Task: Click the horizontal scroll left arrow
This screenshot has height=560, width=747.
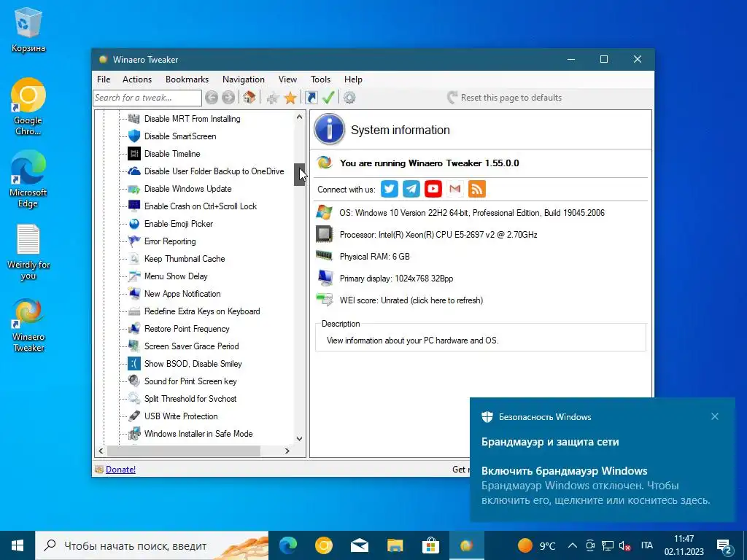Action: point(101,451)
